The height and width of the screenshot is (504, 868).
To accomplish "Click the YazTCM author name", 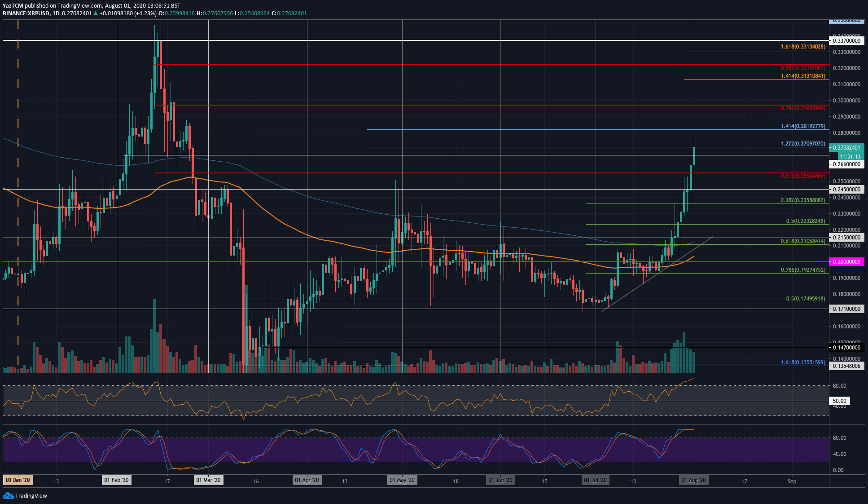I will click(x=13, y=5).
